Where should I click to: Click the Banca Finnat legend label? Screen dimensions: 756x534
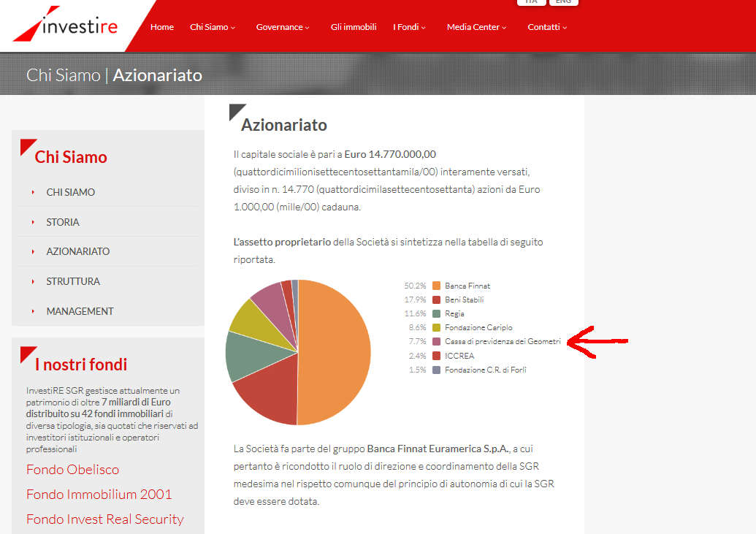pos(467,286)
